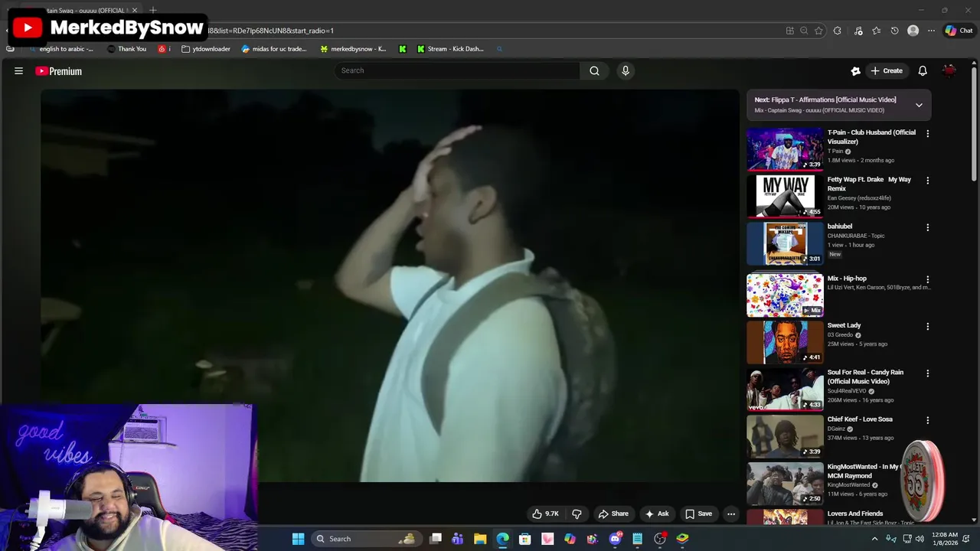Open volume control in system tray

pyautogui.click(x=920, y=539)
